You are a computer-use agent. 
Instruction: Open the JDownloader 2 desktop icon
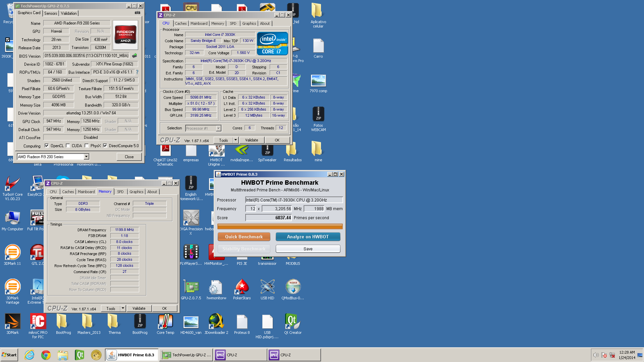(216, 324)
